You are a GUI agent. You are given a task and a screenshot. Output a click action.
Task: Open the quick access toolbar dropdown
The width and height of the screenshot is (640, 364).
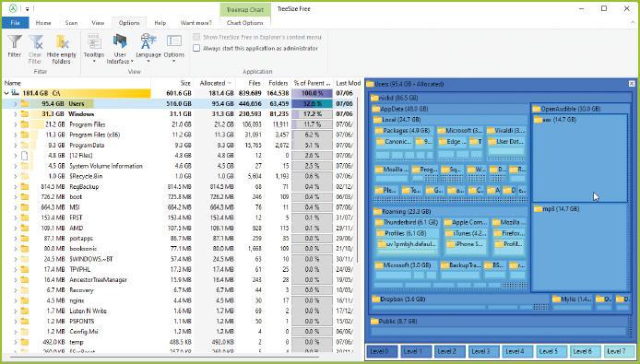tap(27, 8)
